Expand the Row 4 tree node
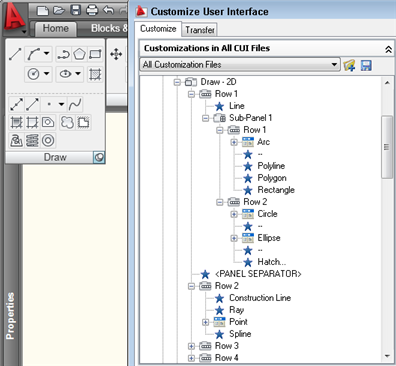Screen dimensions: 396x366 (191, 358)
